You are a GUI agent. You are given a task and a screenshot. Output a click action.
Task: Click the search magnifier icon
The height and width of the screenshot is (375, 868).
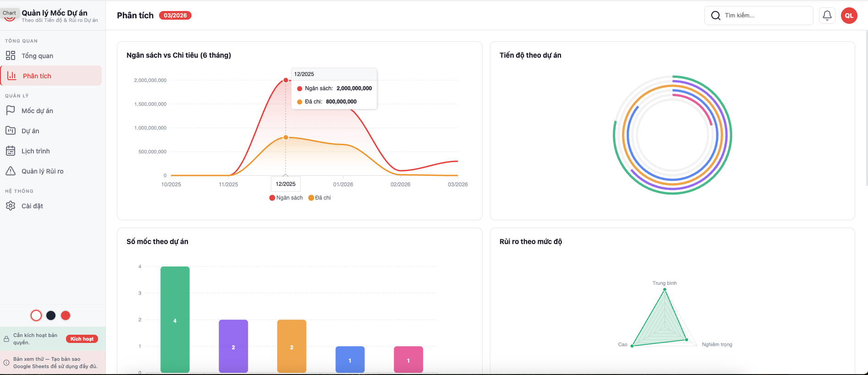pyautogui.click(x=715, y=16)
